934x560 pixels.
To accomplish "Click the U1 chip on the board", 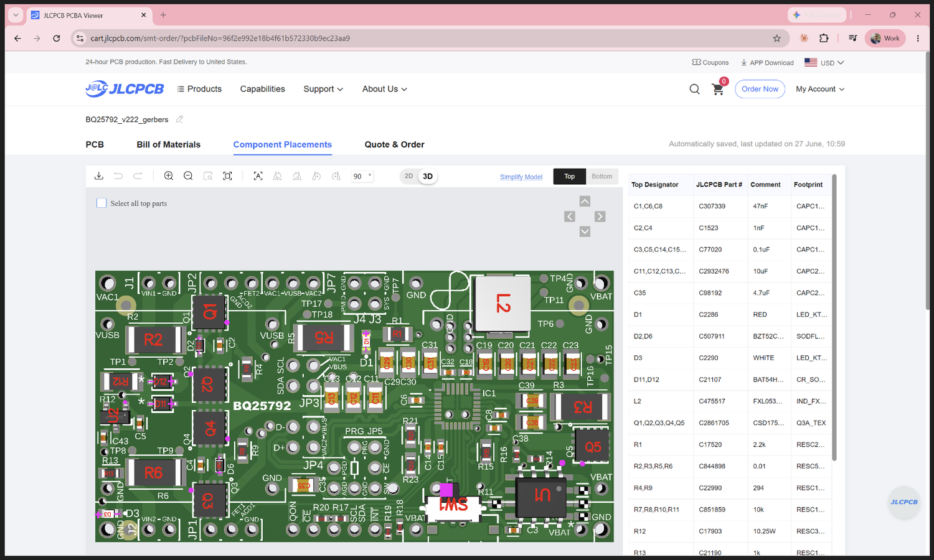I will [541, 496].
